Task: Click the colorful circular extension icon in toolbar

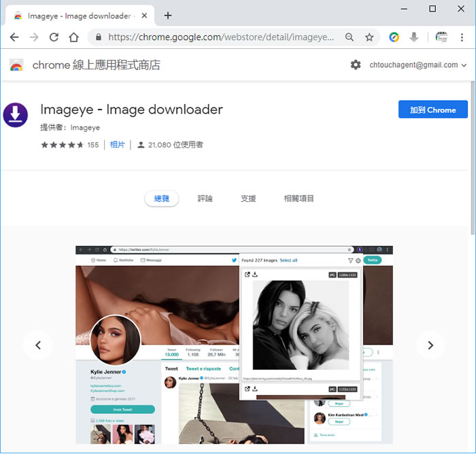Action: pyautogui.click(x=394, y=37)
